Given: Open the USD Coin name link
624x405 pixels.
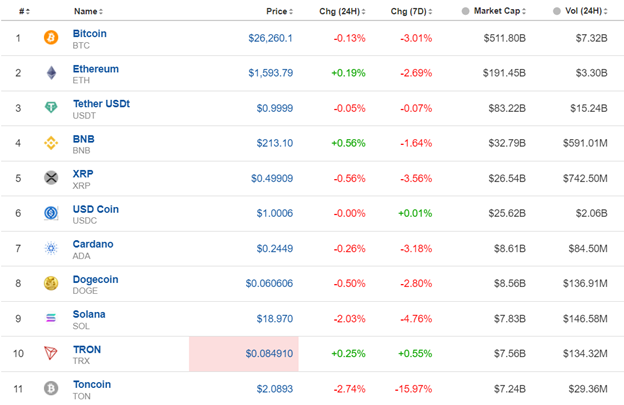Looking at the screenshot, I should click(96, 209).
